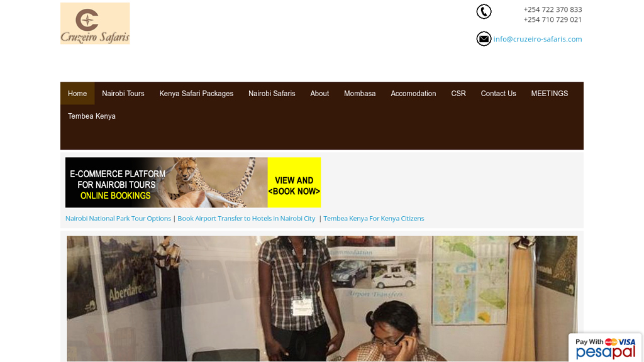Viewport: 644px width, 362px height.
Task: Open Nairobi National Park Tour Options link
Action: 118,218
